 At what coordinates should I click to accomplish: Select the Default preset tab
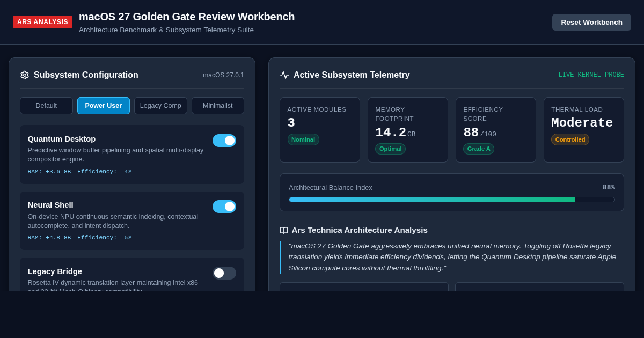[x=46, y=106]
